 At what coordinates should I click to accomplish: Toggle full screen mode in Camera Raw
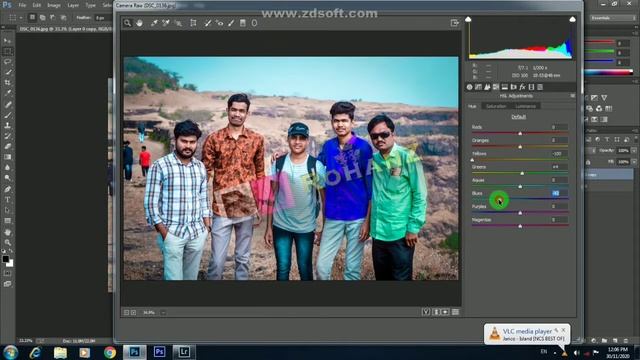pyautogui.click(x=455, y=23)
